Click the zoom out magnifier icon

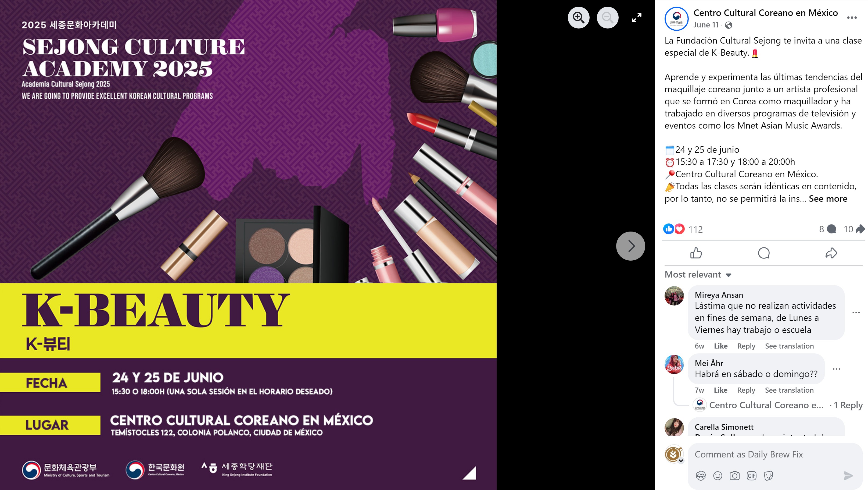(x=608, y=17)
